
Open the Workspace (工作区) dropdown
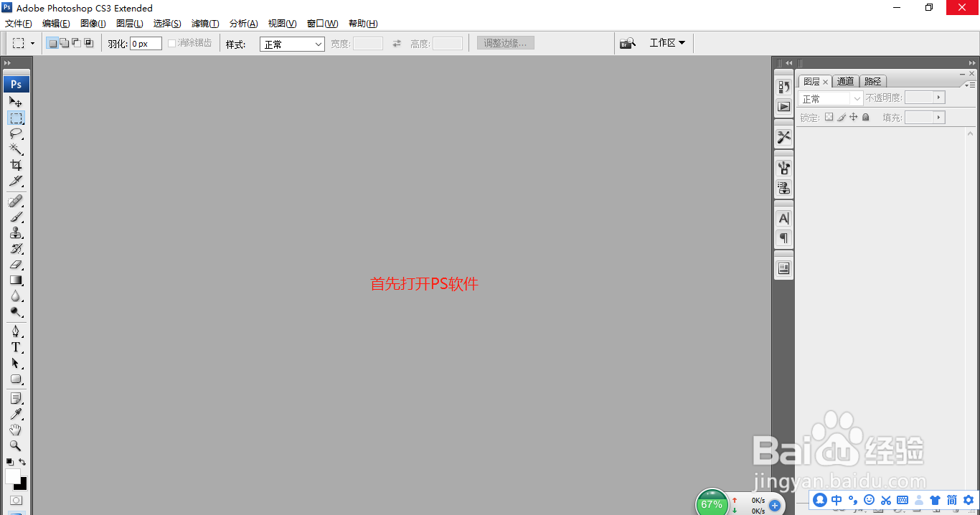click(667, 43)
